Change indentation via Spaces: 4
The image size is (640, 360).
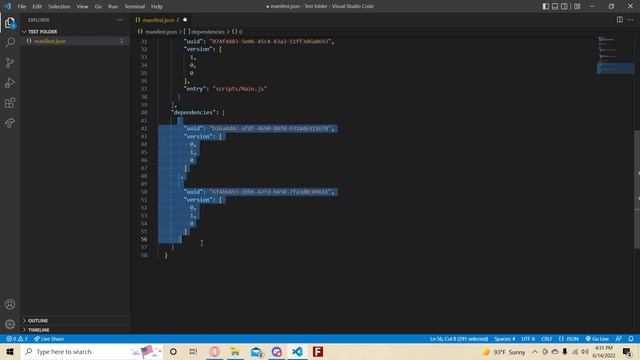click(x=504, y=339)
